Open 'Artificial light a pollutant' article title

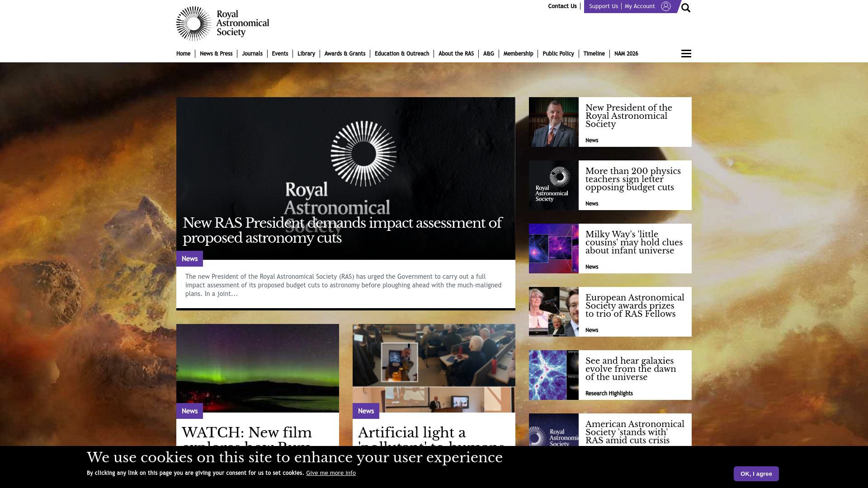pyautogui.click(x=431, y=436)
